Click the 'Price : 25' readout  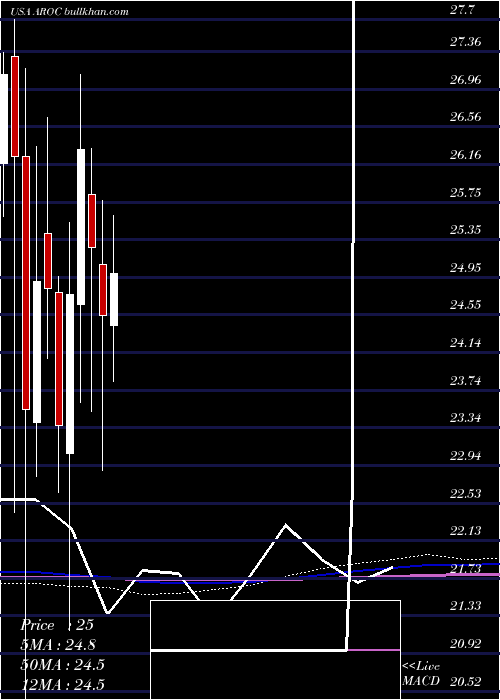point(57,625)
